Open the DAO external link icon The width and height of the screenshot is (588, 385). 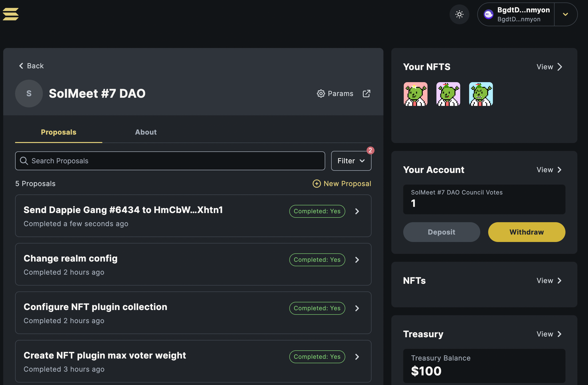[x=366, y=94]
